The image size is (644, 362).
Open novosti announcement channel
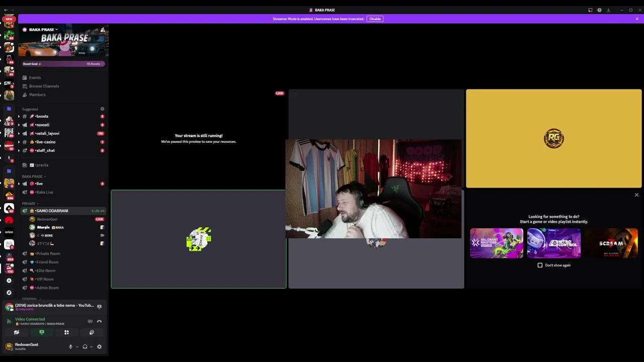[x=63, y=125]
